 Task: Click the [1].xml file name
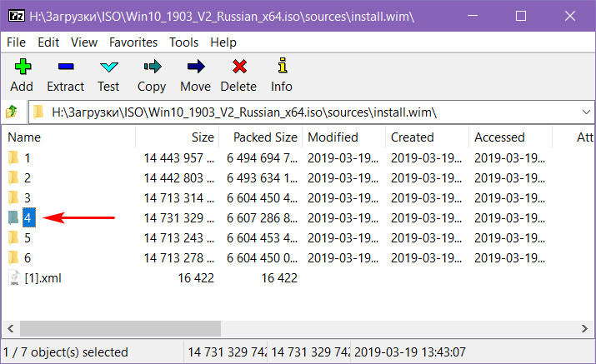[x=43, y=278]
